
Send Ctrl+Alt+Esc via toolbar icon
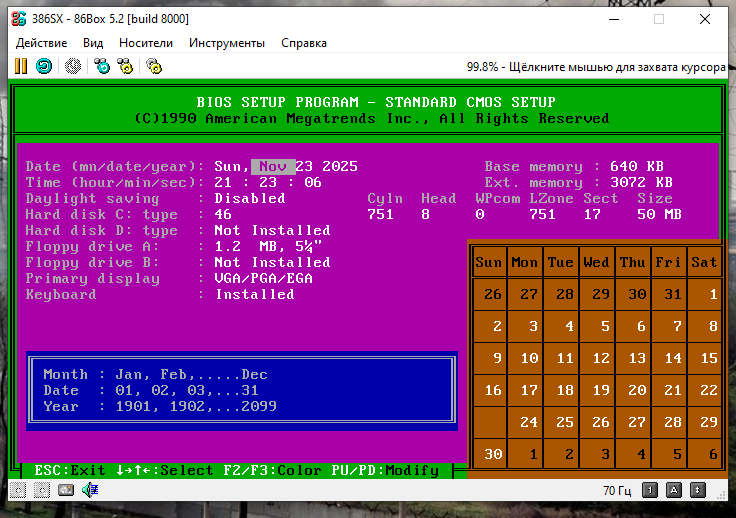click(x=125, y=66)
